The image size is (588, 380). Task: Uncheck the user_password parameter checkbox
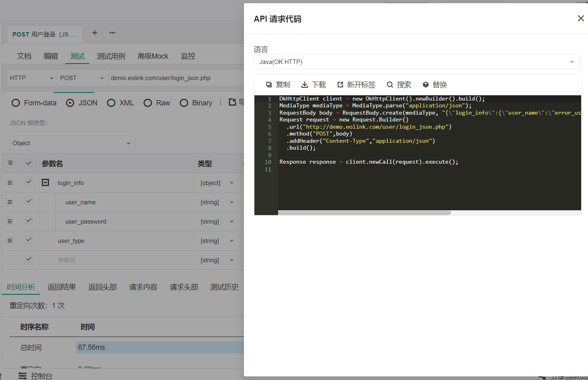[x=29, y=220]
